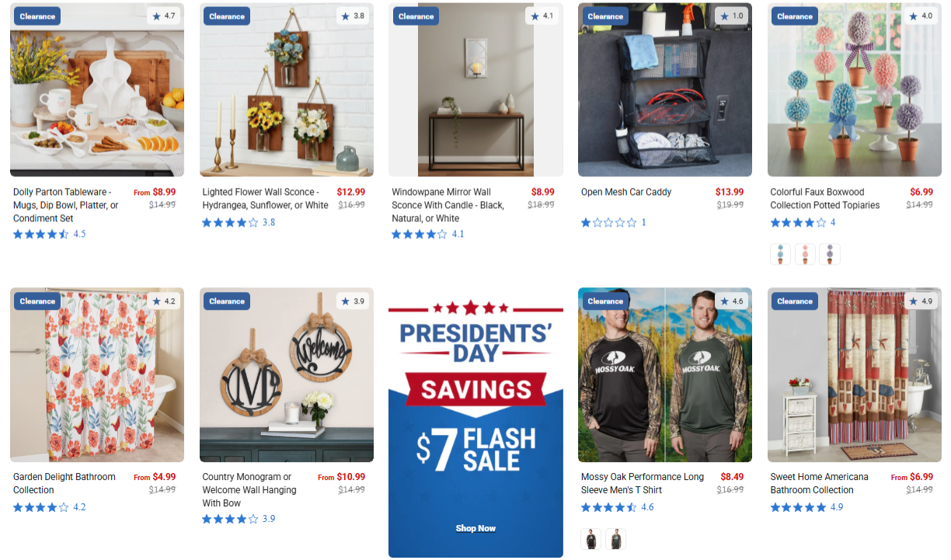Click the Clearance badge on Dolly Parton Tableware
The height and width of the screenshot is (560, 951).
[x=37, y=16]
